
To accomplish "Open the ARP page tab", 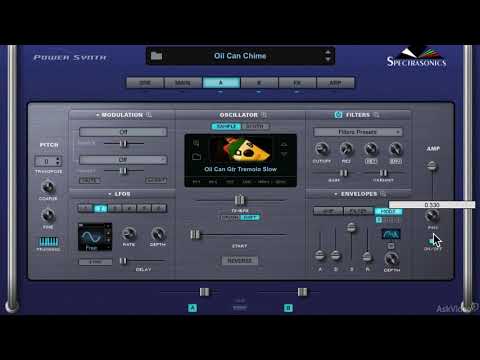I will [335, 83].
